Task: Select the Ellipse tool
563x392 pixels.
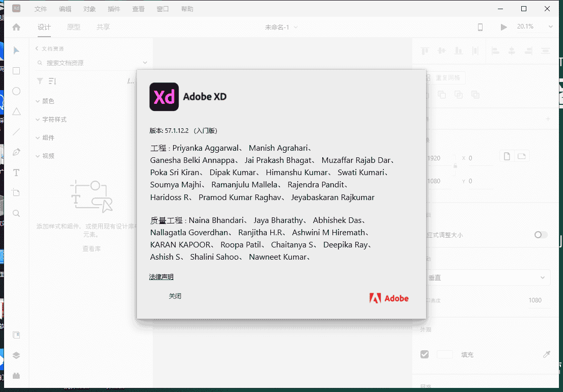Action: [16, 91]
